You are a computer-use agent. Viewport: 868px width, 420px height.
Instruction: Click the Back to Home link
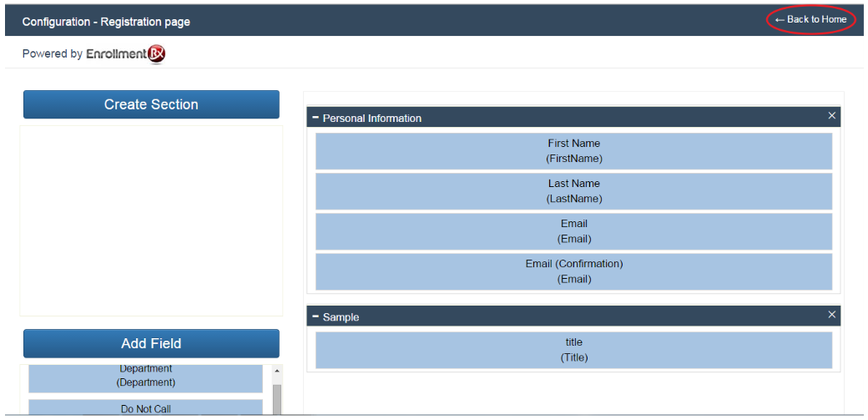810,19
